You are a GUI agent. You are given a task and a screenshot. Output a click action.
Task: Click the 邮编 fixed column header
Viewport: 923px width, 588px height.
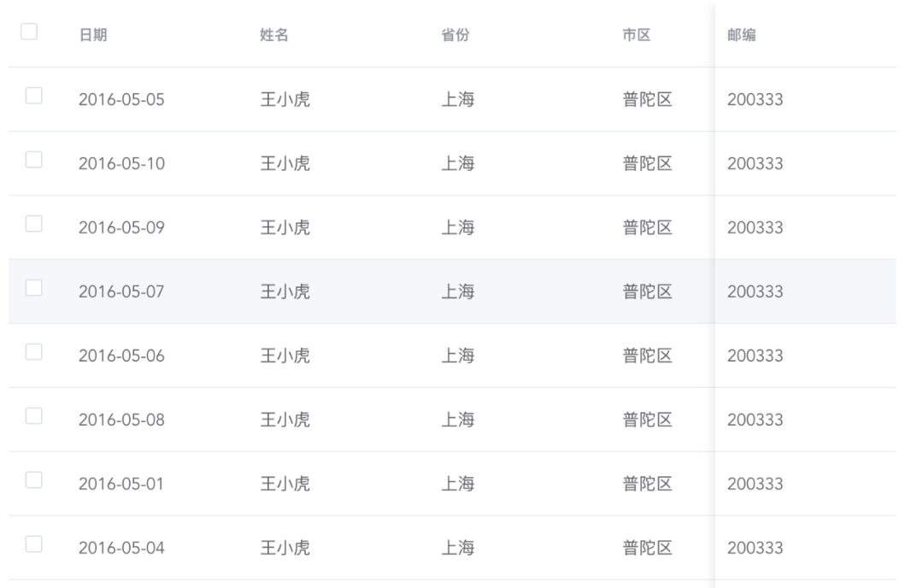point(741,35)
